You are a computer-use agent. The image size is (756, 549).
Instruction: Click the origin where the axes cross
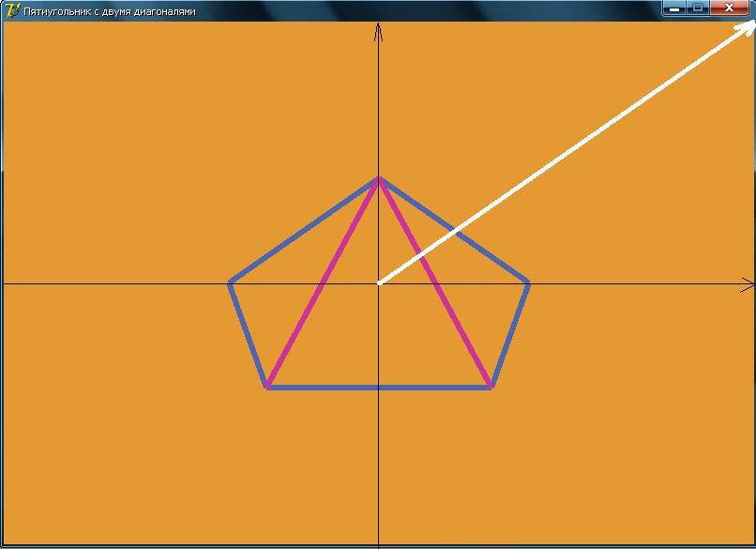[x=378, y=282]
